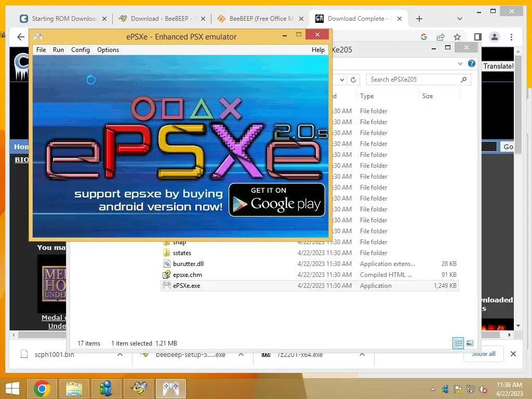
Task: Select the ePSXe.exe file
Action: coord(310,285)
